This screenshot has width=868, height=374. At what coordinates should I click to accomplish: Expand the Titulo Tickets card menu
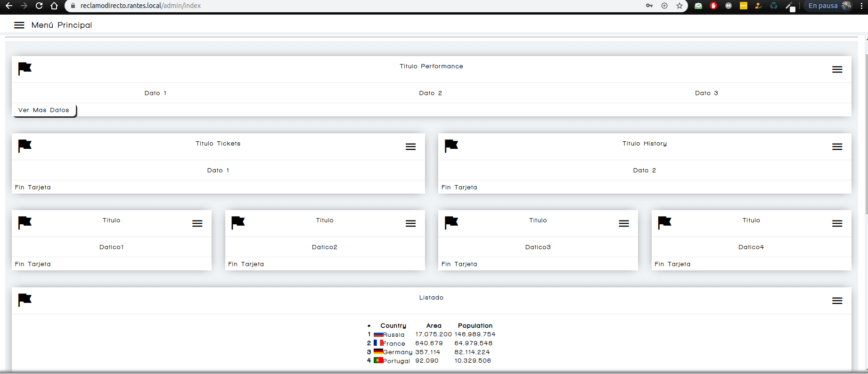[x=410, y=147]
